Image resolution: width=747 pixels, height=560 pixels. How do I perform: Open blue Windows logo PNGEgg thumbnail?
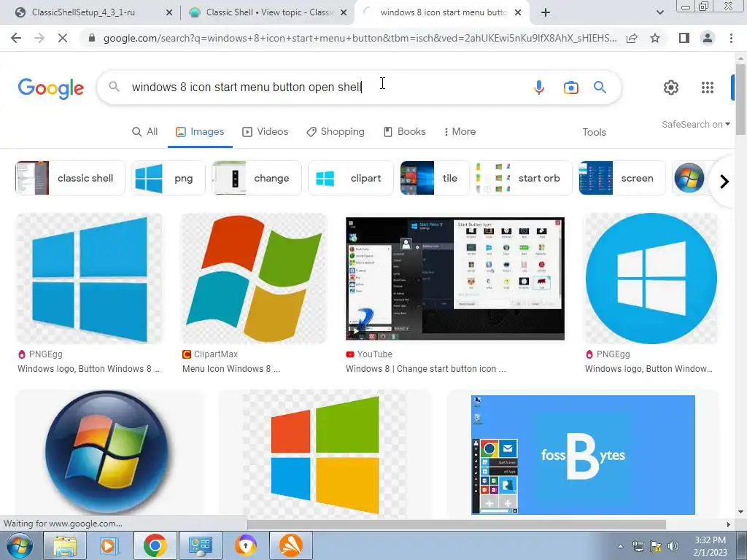click(89, 279)
